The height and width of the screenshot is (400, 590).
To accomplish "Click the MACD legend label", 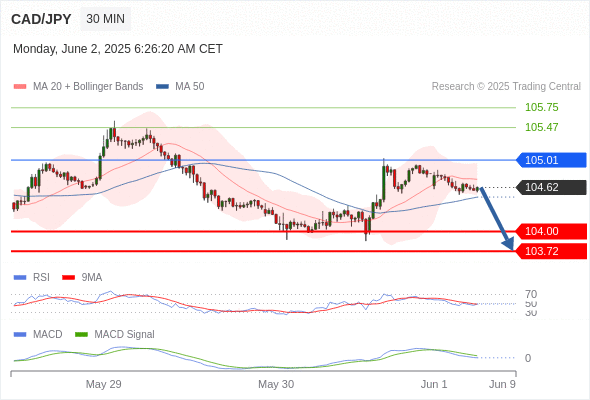I will pyautogui.click(x=48, y=335).
